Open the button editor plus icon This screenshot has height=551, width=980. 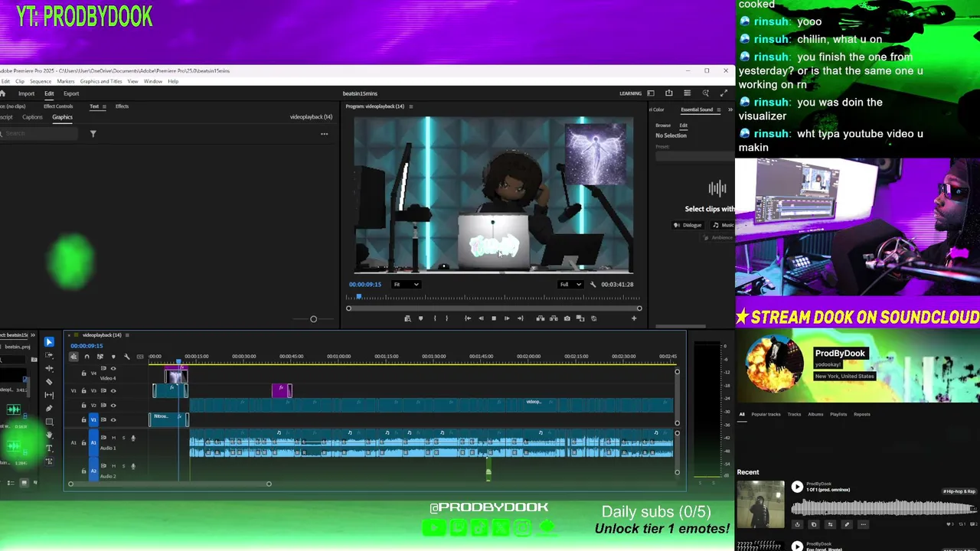(x=634, y=318)
